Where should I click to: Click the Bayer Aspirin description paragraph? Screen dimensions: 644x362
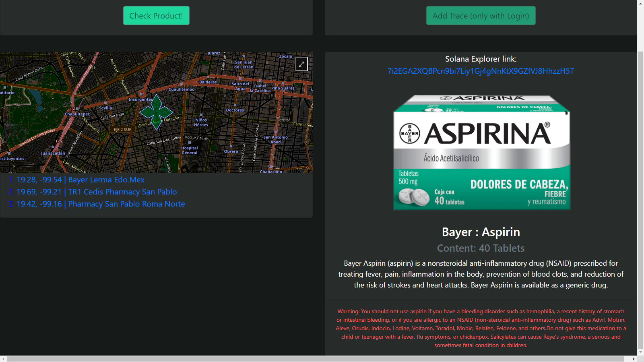tap(481, 274)
